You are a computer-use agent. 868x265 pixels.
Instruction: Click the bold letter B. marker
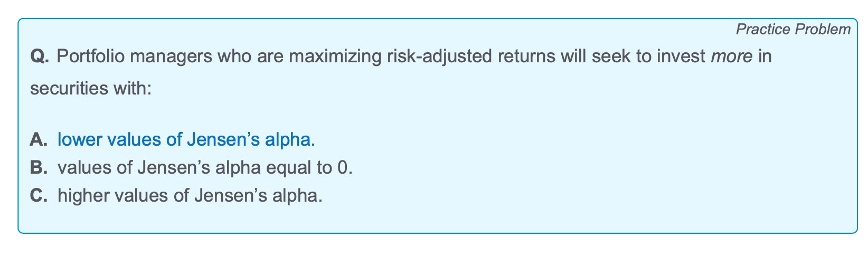coord(40,168)
